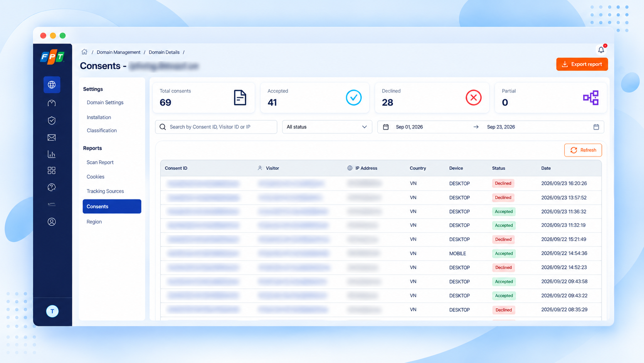Screen dimensions: 644x363
Task: Open the envelope mail sidebar icon
Action: click(52, 137)
